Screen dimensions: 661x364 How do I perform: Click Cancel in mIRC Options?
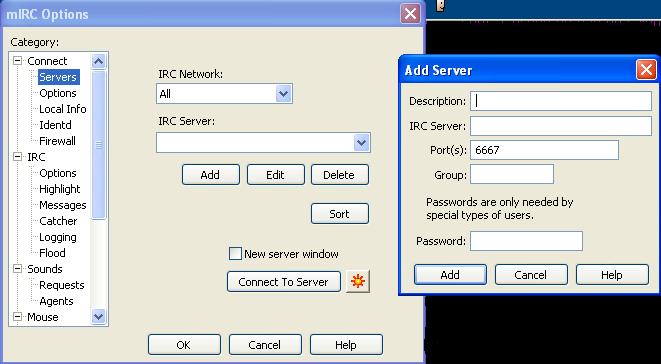coord(265,345)
